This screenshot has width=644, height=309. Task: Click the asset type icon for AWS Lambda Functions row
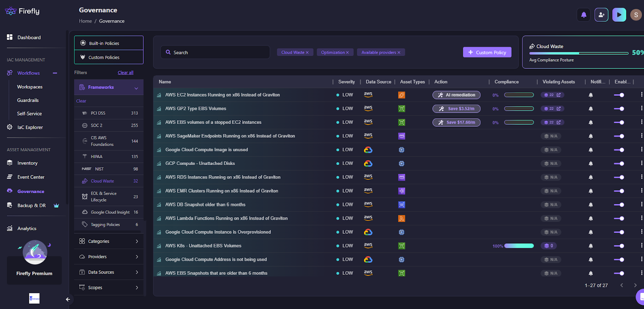click(x=401, y=218)
